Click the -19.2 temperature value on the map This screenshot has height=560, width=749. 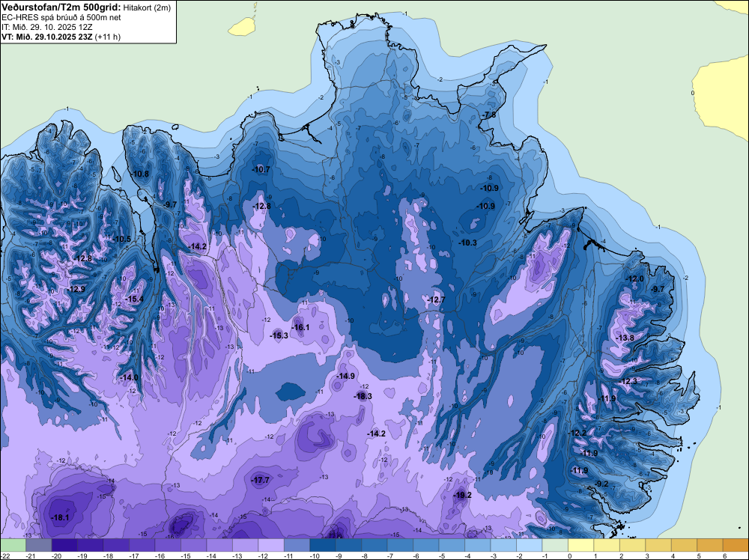[462, 495]
